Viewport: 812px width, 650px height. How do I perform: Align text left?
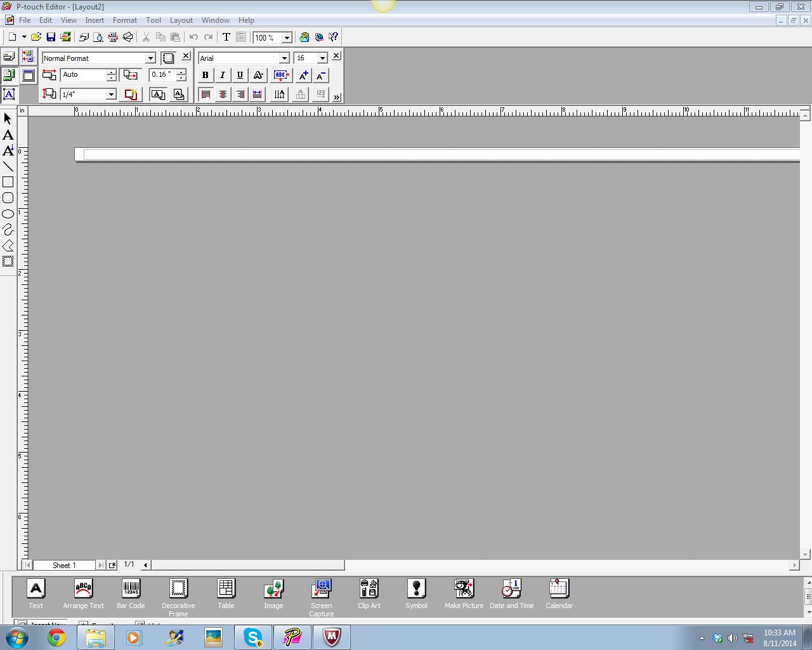tap(205, 95)
